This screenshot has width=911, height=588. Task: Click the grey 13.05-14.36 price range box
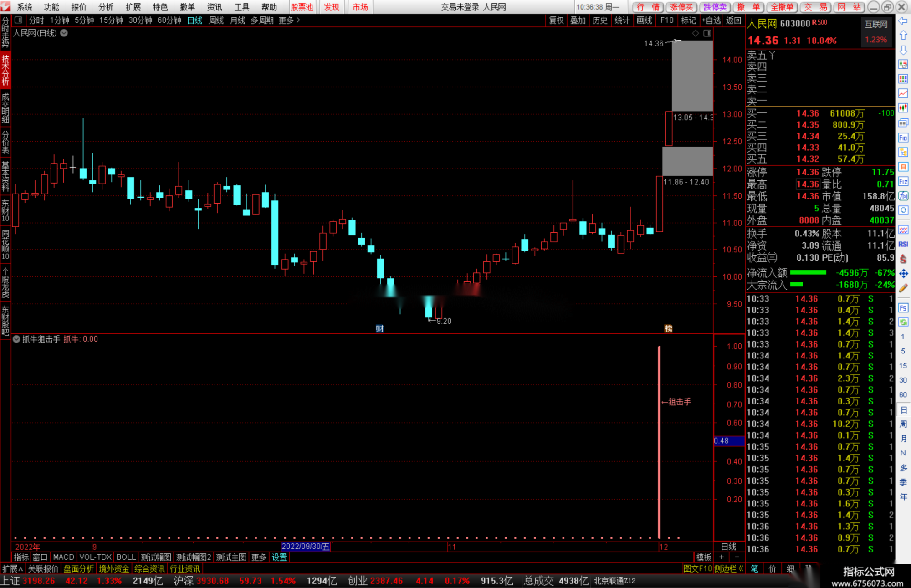[x=692, y=76]
